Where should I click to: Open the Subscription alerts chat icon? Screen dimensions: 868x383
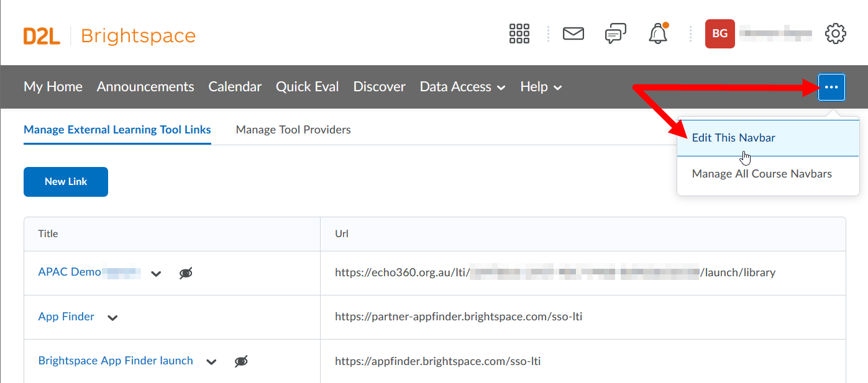click(615, 34)
